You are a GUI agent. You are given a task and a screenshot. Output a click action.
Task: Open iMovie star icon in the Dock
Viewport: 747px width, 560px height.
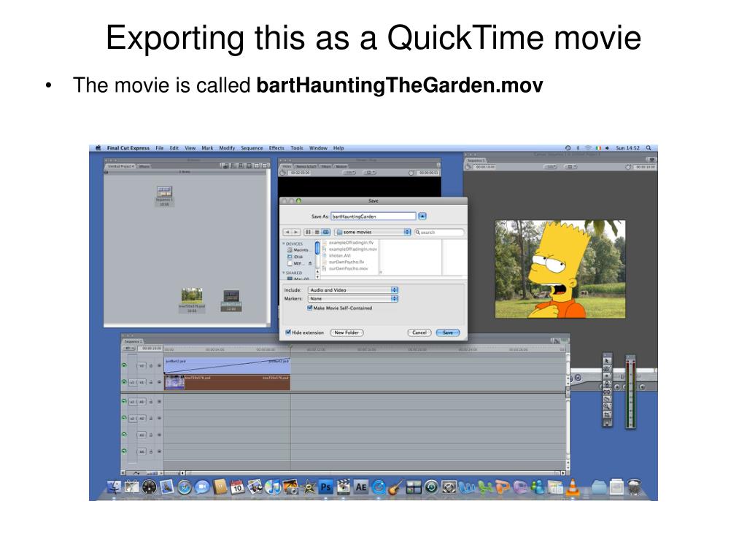309,487
